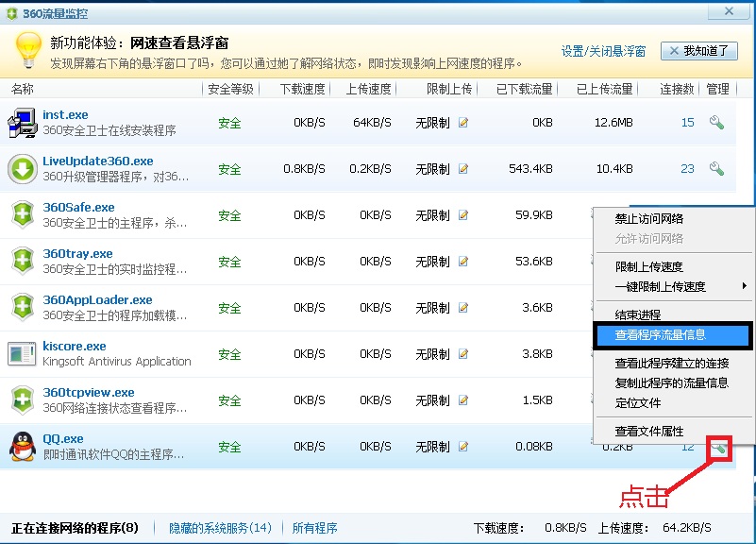Viewport: 756px width, 544px height.
Task: Choose 结束进程 from the context menu
Action: click(638, 314)
